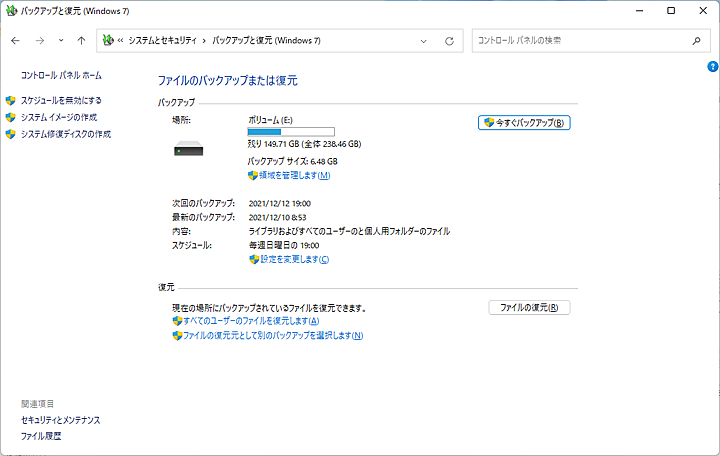Viewport: 720px width, 456px height.
Task: Click the drive icon under 場所
Action: pos(189,149)
